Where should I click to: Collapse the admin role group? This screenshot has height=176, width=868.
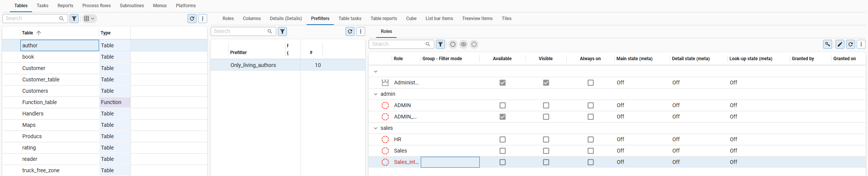(x=375, y=94)
